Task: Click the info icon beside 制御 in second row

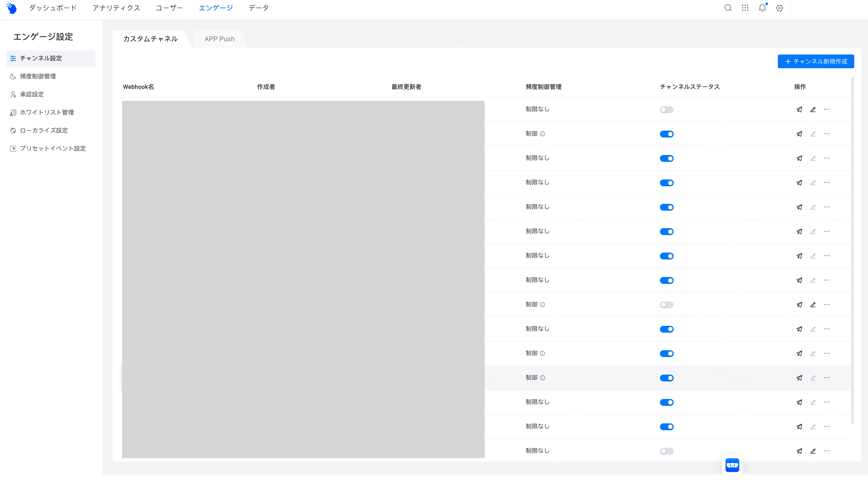Action: 542,134
